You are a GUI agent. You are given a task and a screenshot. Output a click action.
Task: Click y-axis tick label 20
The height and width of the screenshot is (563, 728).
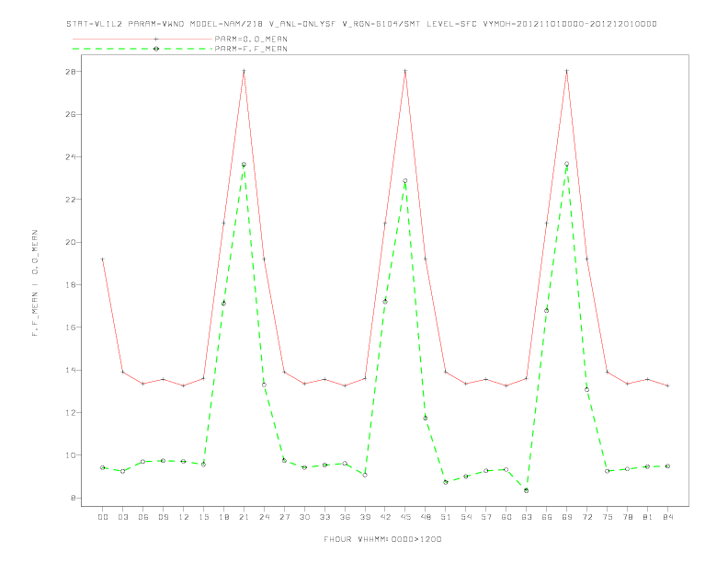71,242
